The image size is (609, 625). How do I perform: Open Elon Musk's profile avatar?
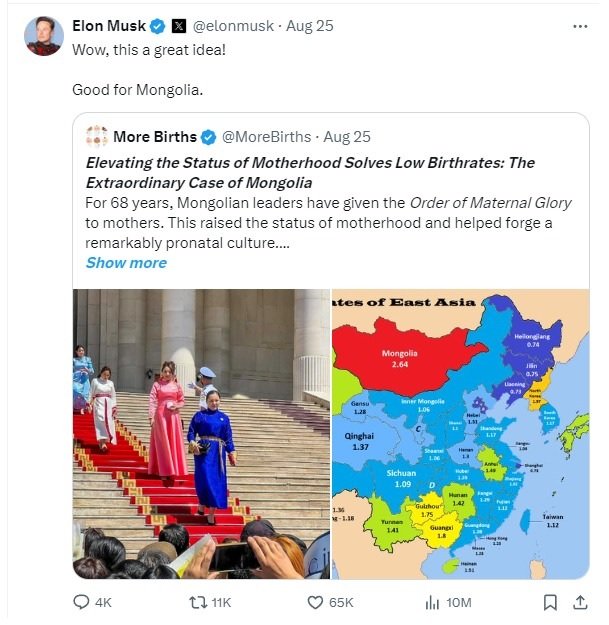tap(44, 36)
